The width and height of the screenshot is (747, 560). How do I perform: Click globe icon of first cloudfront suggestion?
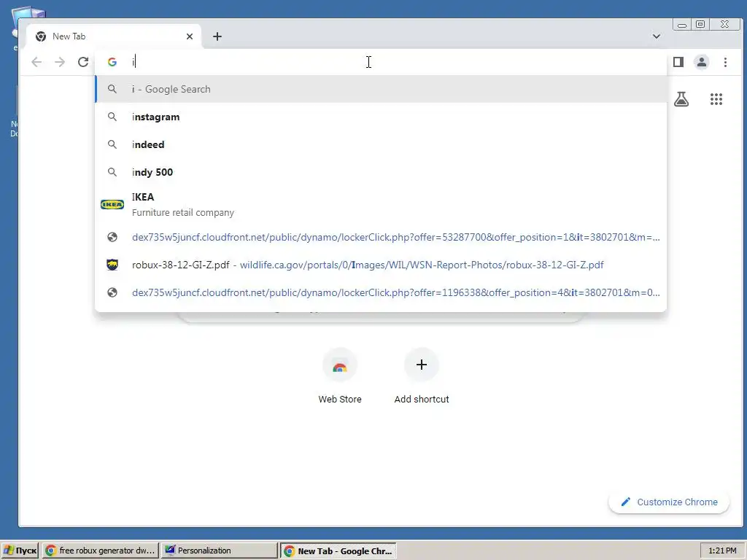pyautogui.click(x=112, y=237)
